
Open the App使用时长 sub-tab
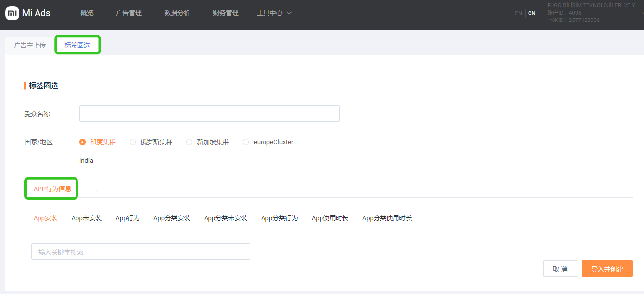coord(330,218)
